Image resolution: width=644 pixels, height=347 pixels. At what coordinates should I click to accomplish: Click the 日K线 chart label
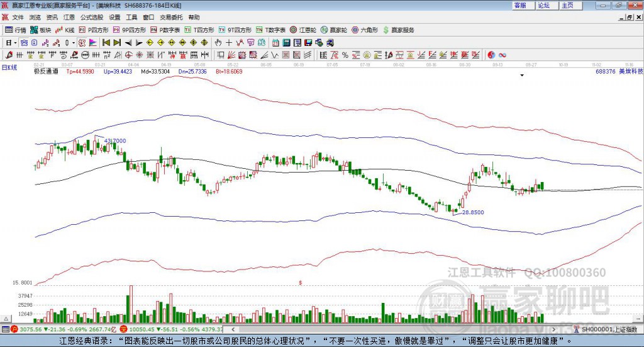(x=9, y=67)
